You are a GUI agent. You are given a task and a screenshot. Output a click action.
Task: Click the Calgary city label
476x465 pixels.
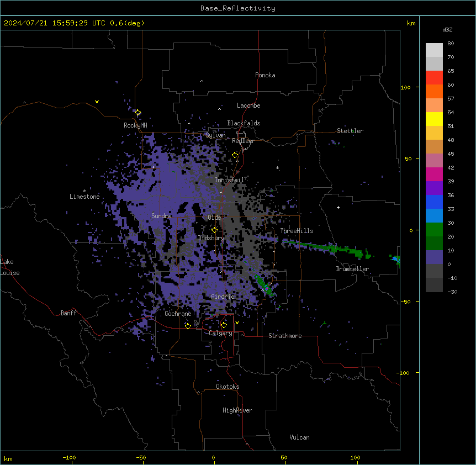click(221, 333)
